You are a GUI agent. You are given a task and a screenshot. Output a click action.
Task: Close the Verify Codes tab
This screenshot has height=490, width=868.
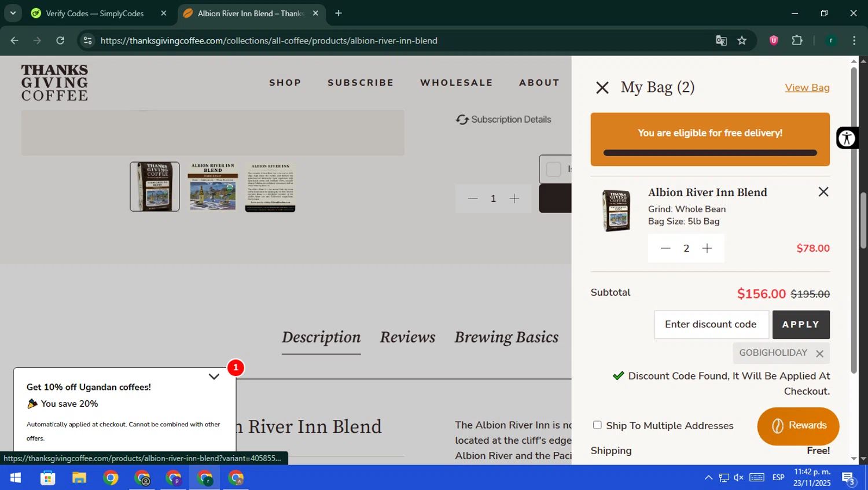pyautogui.click(x=164, y=13)
